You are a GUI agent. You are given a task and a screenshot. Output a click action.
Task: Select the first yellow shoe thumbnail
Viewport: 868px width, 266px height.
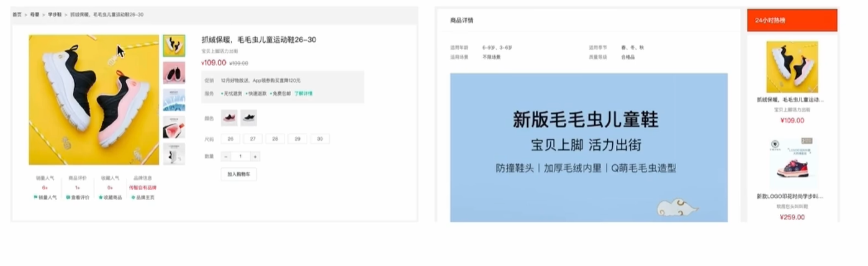(x=174, y=45)
